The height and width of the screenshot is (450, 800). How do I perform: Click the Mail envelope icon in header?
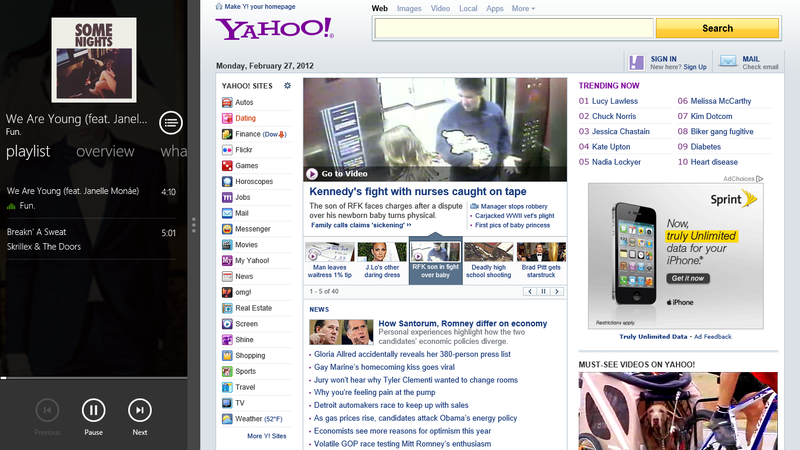coord(728,61)
